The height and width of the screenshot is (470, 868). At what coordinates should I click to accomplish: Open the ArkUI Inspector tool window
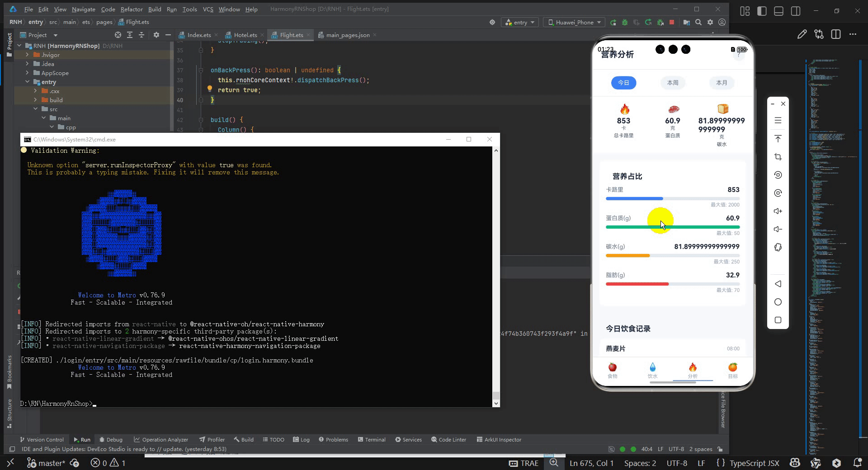point(499,439)
